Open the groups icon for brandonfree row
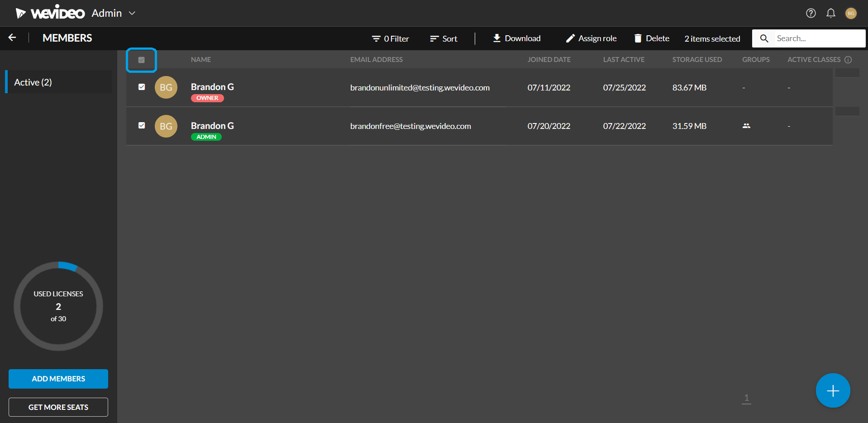The image size is (868, 423). [x=747, y=126]
